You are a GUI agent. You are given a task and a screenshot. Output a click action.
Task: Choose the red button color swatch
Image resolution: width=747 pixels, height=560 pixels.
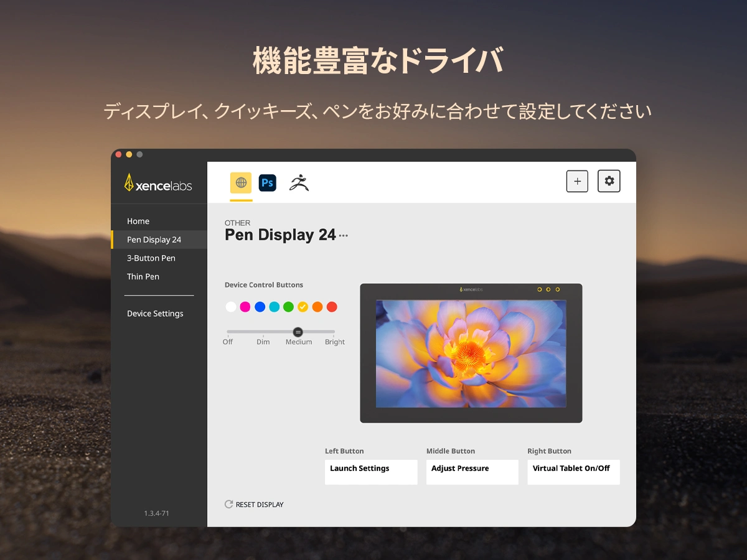(332, 307)
